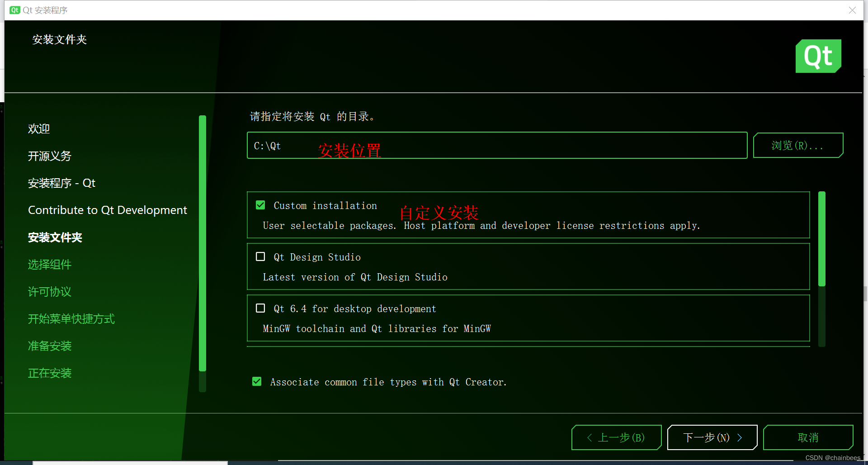The height and width of the screenshot is (465, 868).
Task: Click the Qt logo in the header
Action: click(x=818, y=56)
